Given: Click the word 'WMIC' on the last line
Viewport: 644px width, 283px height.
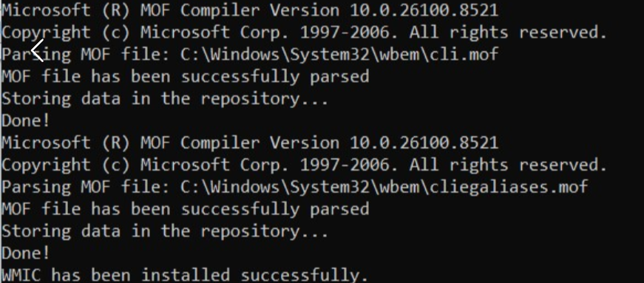Looking at the screenshot, I should [21, 275].
